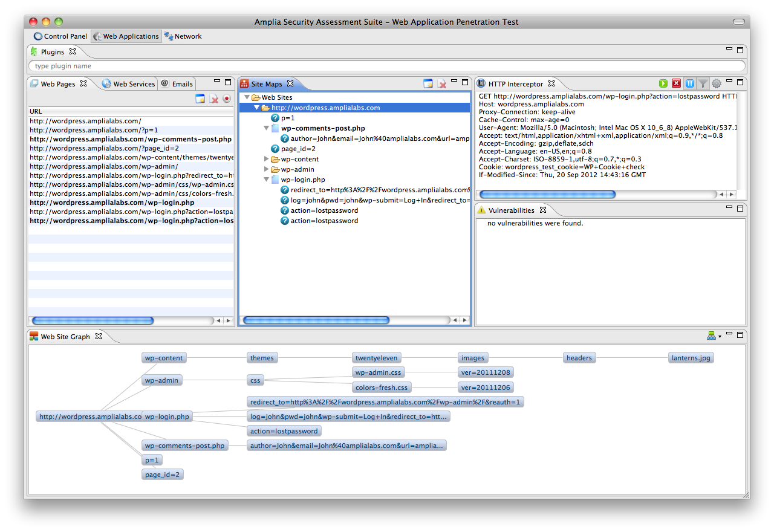The height and width of the screenshot is (532, 774).
Task: Switch to the Network perspective
Action: pyautogui.click(x=183, y=36)
